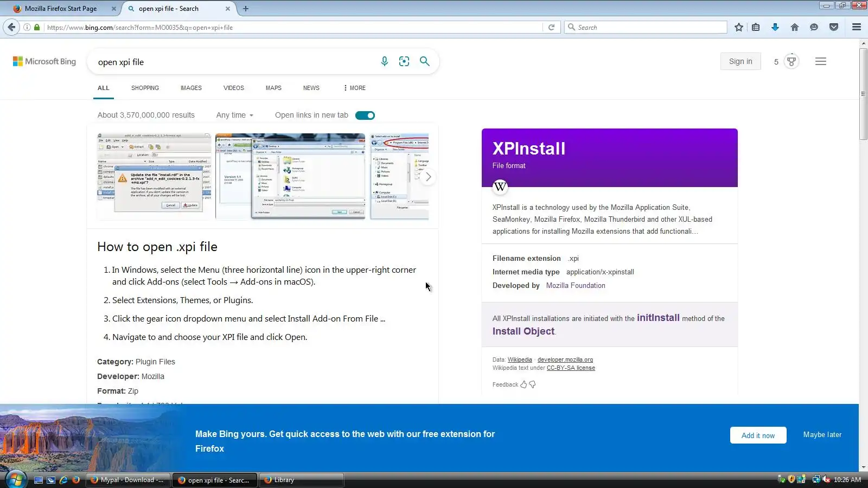This screenshot has height=488, width=868.
Task: Click the muted volume icon in the system tray
Action: [826, 479]
